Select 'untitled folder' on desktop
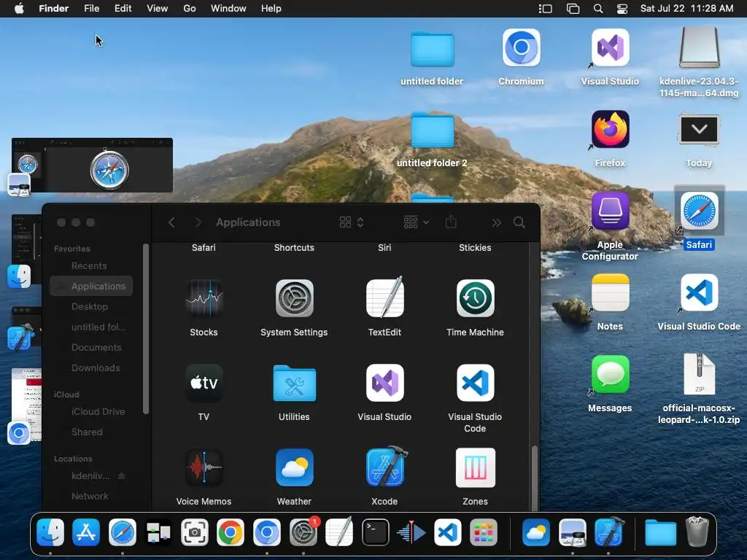The image size is (747, 560). tap(432, 49)
